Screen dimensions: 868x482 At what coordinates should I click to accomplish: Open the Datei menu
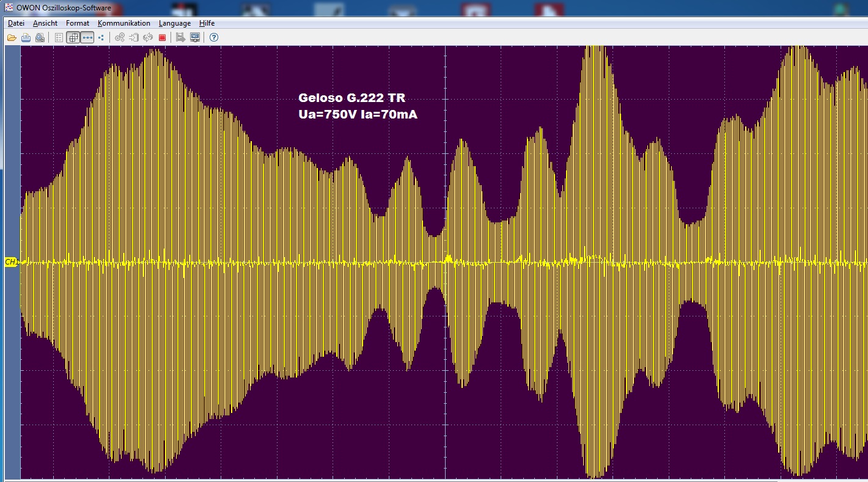tap(16, 23)
